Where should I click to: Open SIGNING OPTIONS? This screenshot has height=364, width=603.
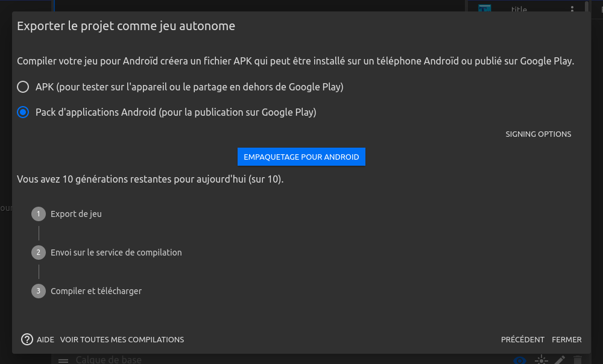click(x=538, y=134)
